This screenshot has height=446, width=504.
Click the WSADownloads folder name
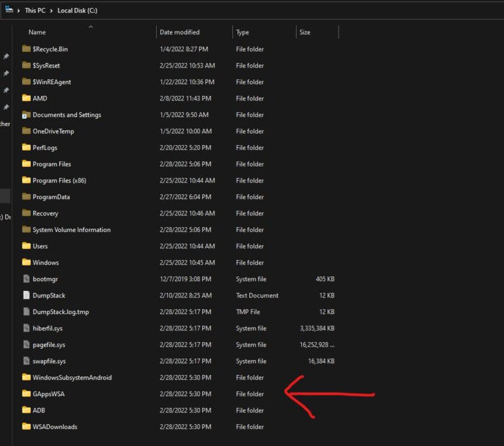(55, 427)
